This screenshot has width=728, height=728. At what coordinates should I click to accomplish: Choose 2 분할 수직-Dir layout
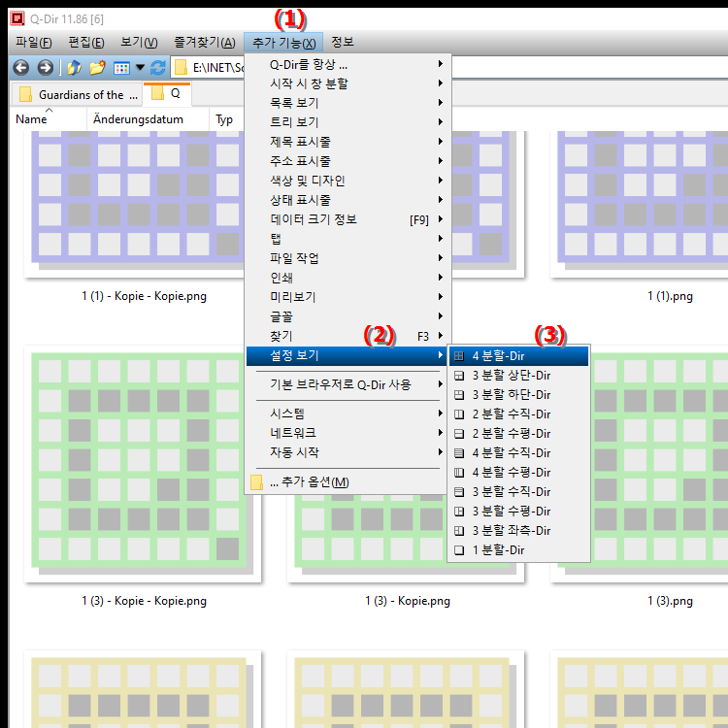pos(518,414)
